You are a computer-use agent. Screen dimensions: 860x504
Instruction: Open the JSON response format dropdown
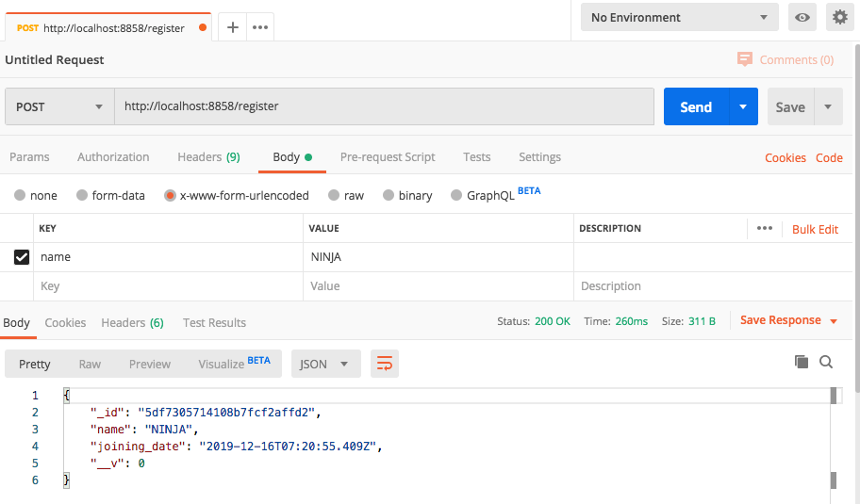[x=325, y=364]
